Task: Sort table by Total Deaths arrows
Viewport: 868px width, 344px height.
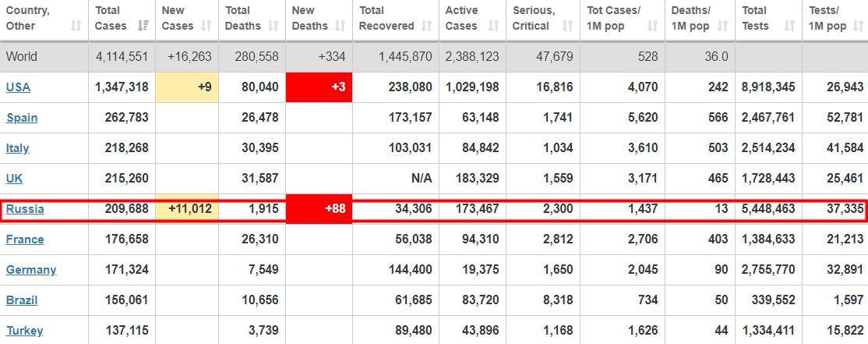Action: (273, 26)
